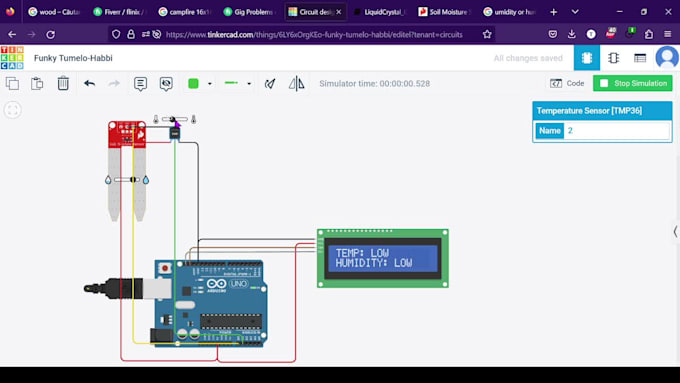680x383 pixels.
Task: Open schematic view icon
Action: (613, 58)
